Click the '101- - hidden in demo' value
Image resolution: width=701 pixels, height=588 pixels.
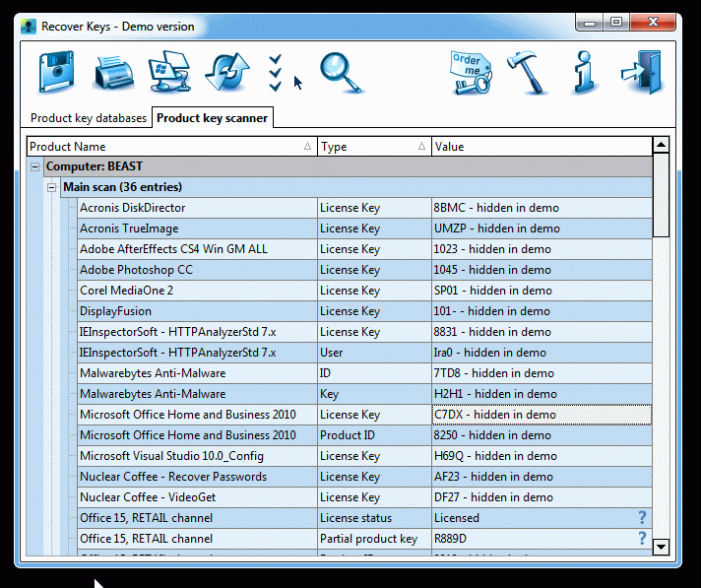(x=542, y=311)
